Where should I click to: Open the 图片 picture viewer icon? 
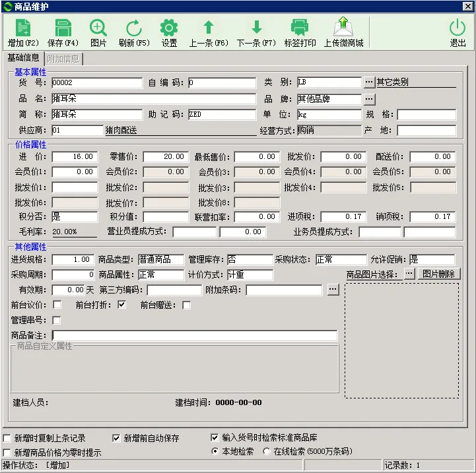click(x=98, y=28)
